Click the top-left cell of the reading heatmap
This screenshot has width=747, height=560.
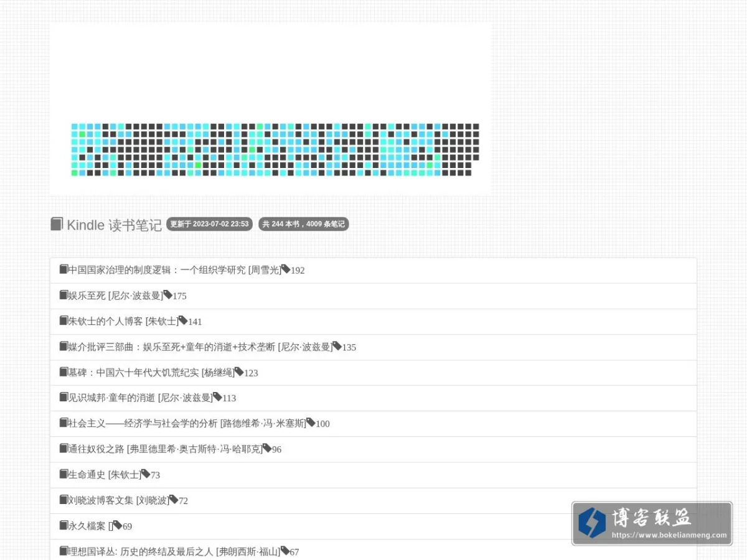coord(75,126)
